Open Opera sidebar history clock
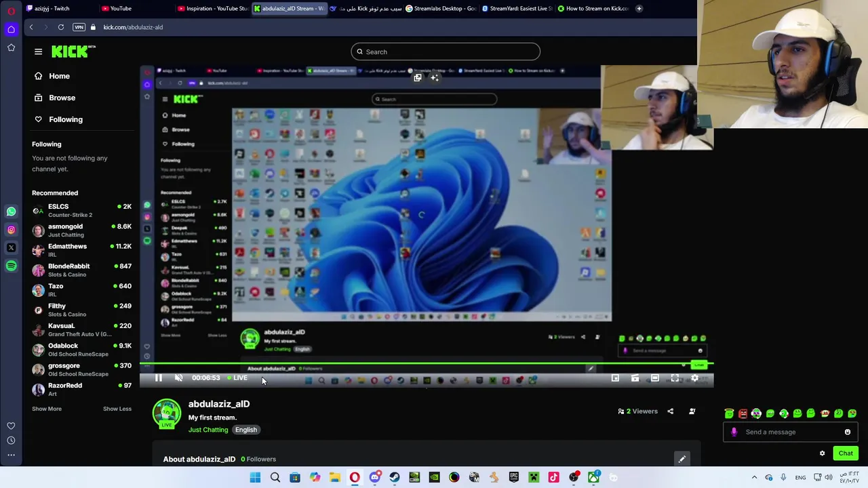 pos(11,441)
